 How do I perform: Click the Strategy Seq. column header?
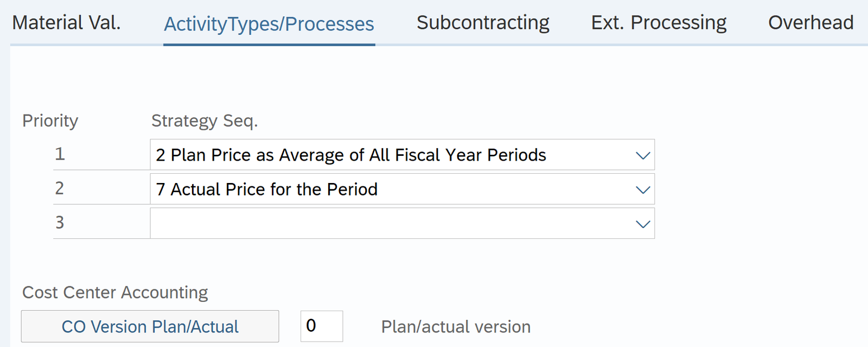pyautogui.click(x=205, y=121)
